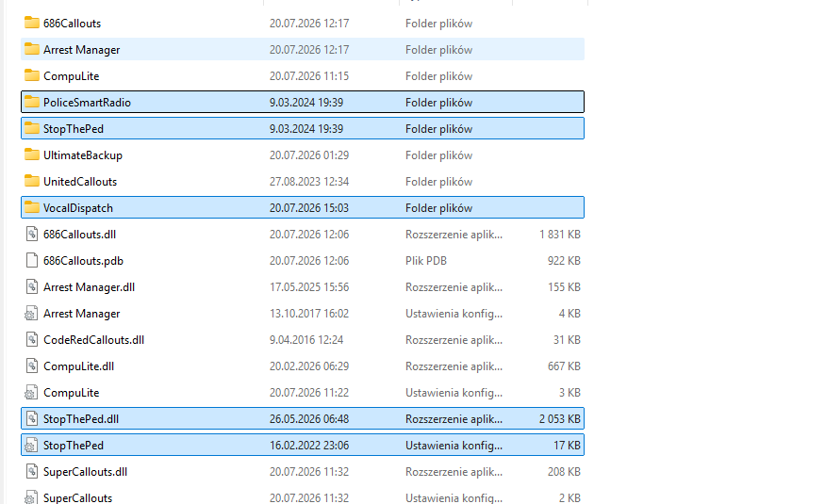Select the 686Callouts folder name
Viewport: 825px width, 504px height.
pyautogui.click(x=72, y=24)
